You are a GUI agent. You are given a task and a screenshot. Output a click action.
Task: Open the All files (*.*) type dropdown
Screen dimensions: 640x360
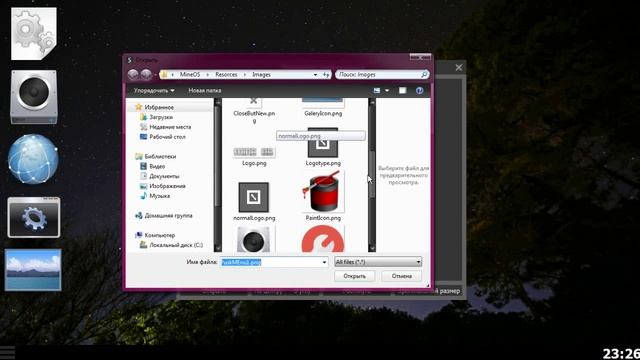click(x=378, y=262)
